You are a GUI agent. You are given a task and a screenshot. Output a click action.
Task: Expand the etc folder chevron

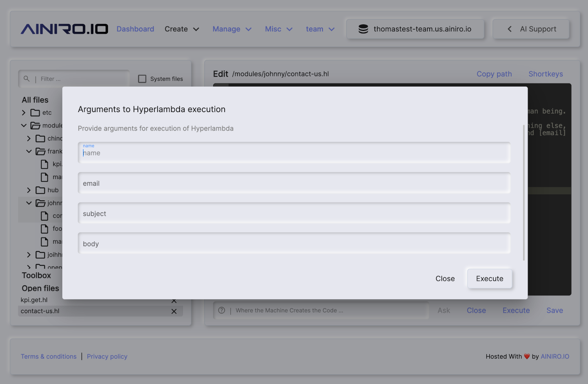24,113
